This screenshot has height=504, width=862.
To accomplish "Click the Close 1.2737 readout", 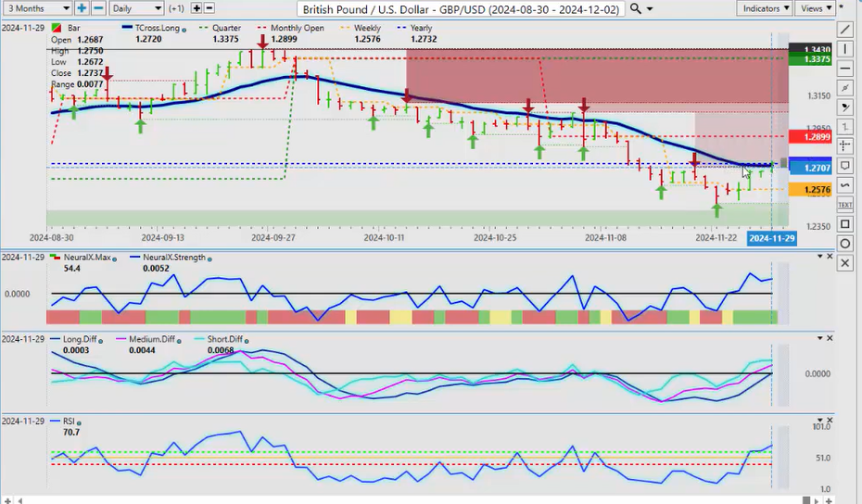I will tap(77, 73).
